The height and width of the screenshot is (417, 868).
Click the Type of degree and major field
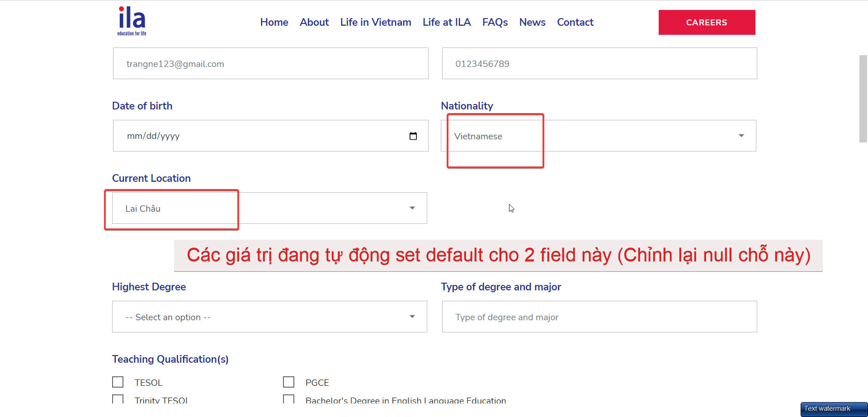click(599, 317)
